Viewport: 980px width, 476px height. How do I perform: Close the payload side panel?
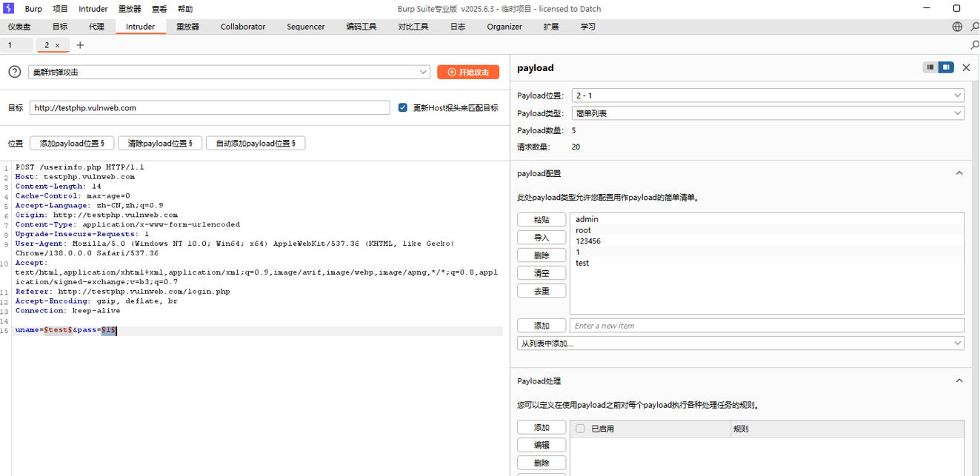(966, 67)
